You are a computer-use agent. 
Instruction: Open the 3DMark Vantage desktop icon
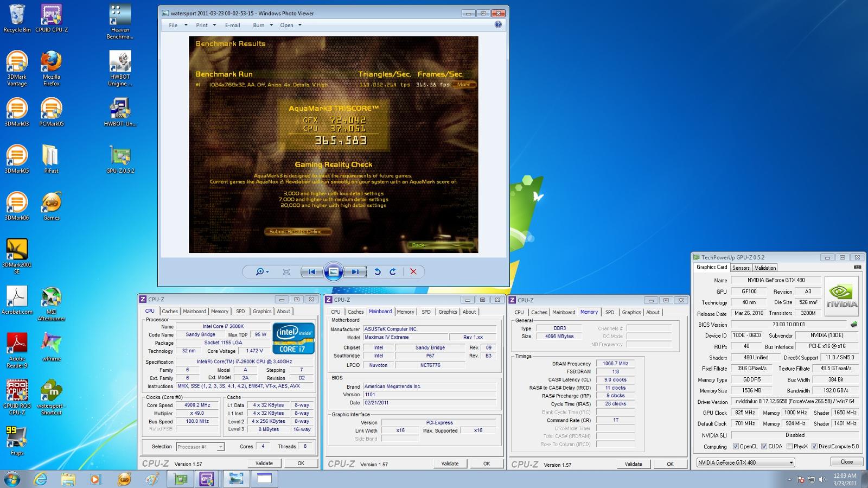click(17, 68)
